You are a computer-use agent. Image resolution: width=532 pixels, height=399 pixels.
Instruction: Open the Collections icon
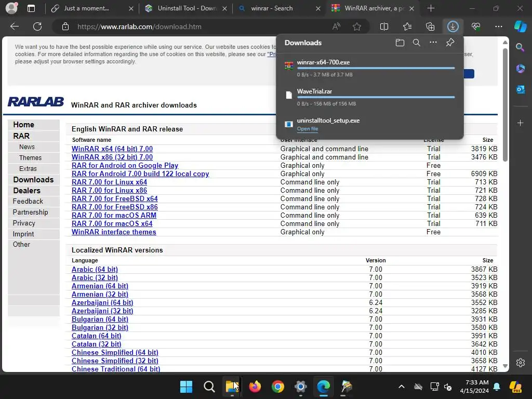tap(430, 26)
